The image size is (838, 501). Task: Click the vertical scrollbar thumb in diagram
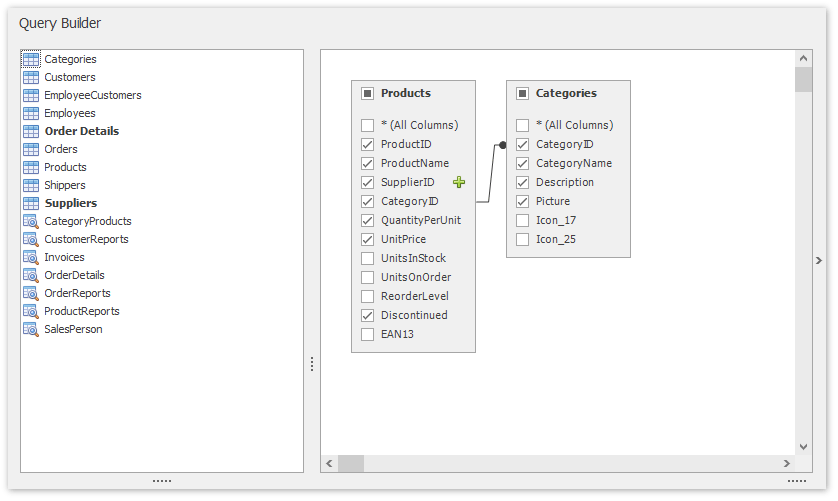[x=803, y=80]
